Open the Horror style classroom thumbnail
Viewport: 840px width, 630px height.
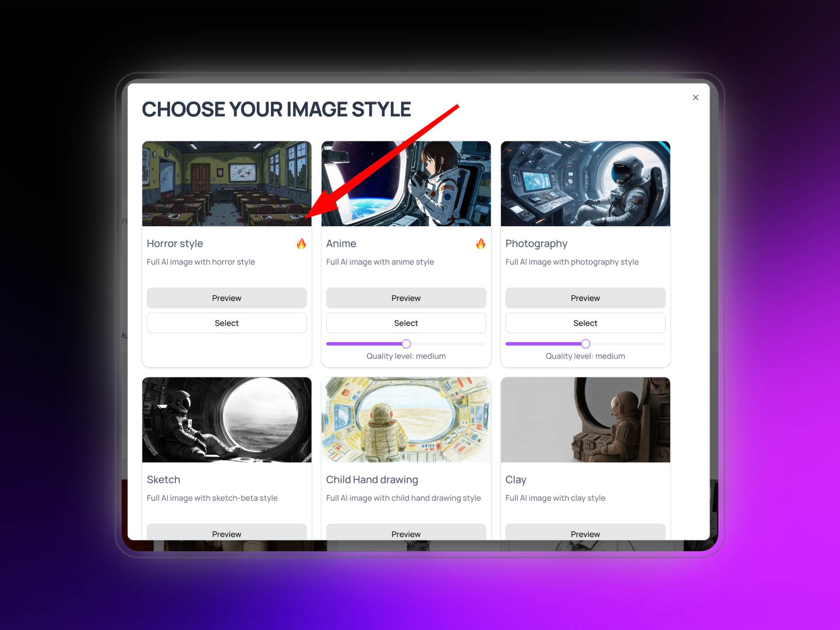point(227,184)
